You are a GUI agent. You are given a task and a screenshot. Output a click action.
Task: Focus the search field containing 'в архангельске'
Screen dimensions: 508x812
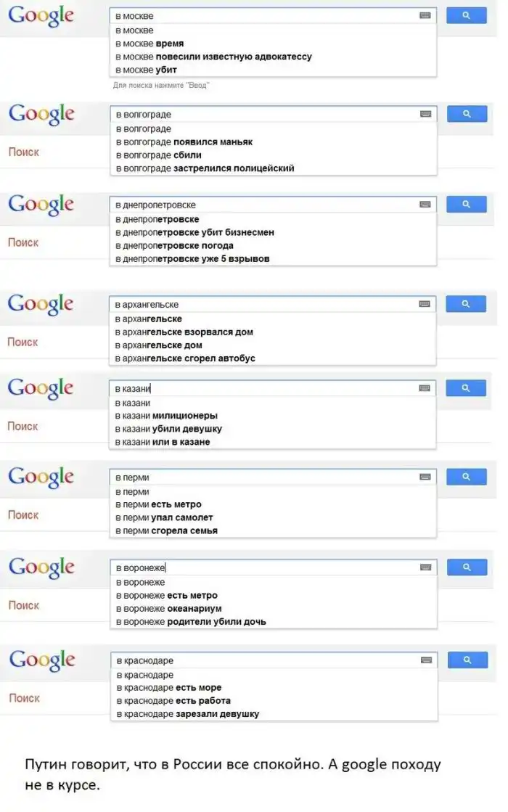(261, 304)
